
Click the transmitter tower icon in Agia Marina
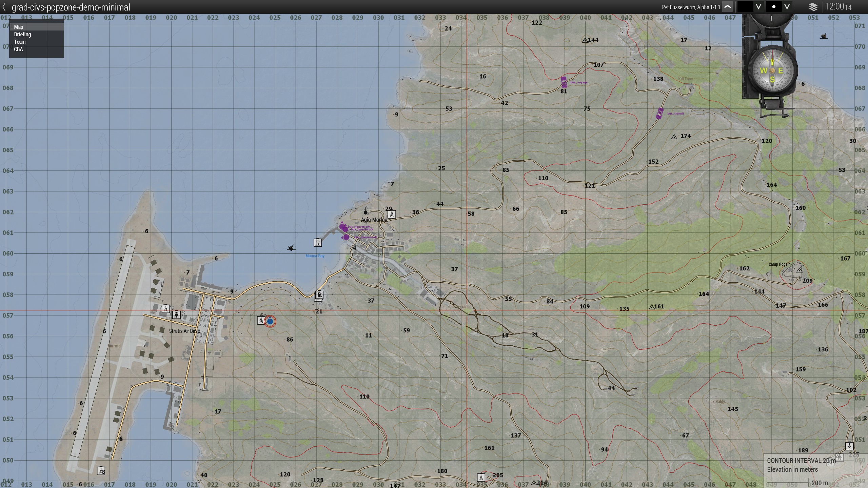(x=392, y=214)
